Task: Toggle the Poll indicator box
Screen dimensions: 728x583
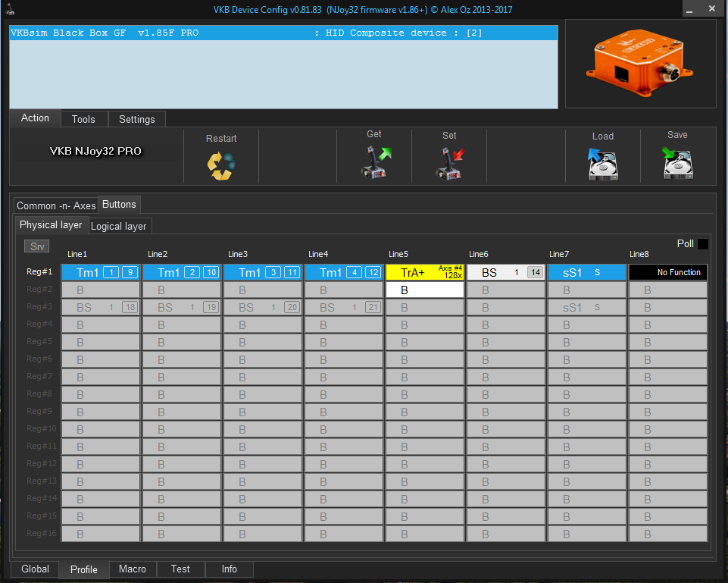Action: click(x=703, y=244)
